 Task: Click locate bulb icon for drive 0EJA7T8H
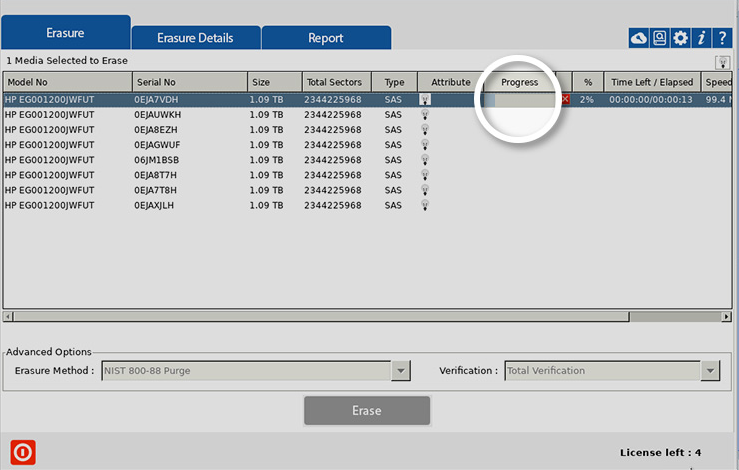point(425,190)
